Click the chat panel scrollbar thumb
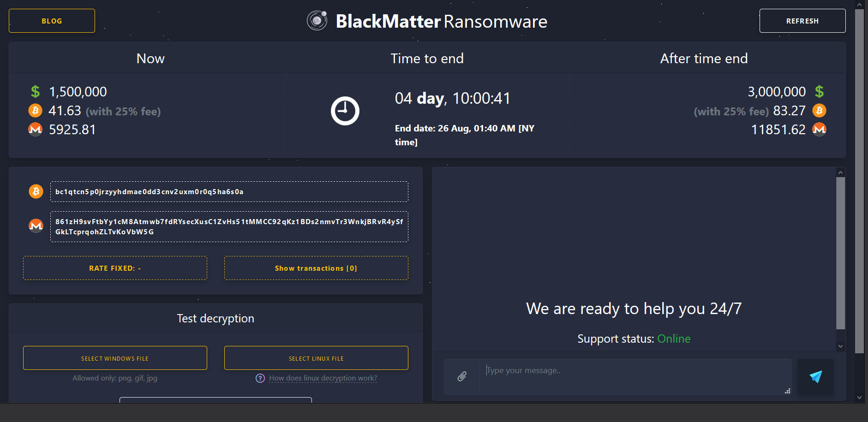Screen dimensions: 868x422 pyautogui.click(x=841, y=253)
